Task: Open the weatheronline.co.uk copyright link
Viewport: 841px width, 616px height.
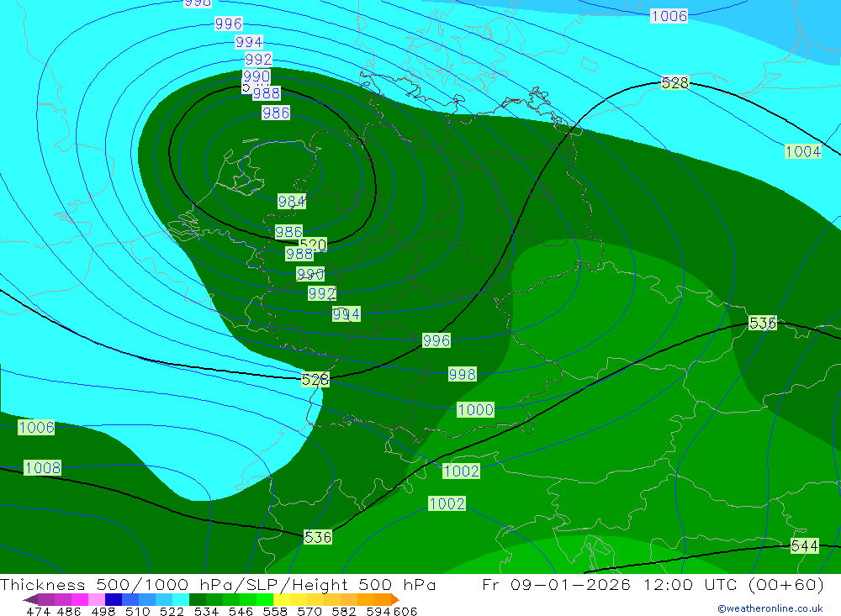Action: pyautogui.click(x=770, y=608)
